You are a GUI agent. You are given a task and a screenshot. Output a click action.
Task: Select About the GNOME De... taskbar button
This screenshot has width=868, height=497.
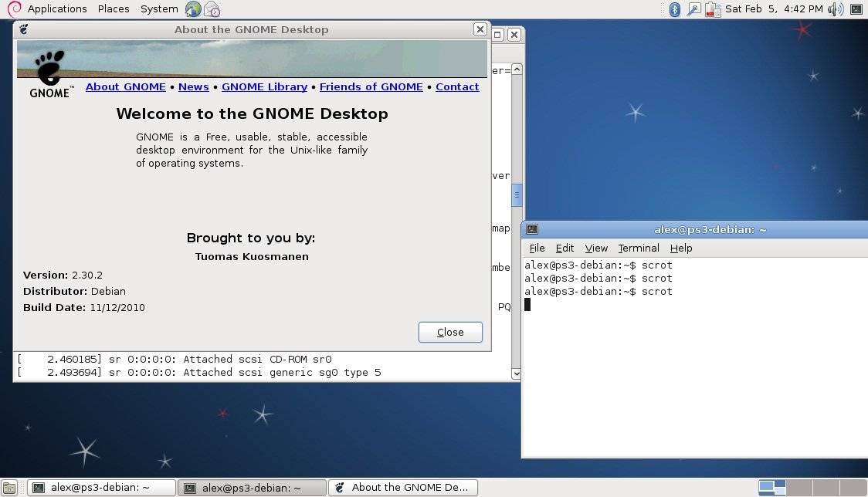(403, 488)
